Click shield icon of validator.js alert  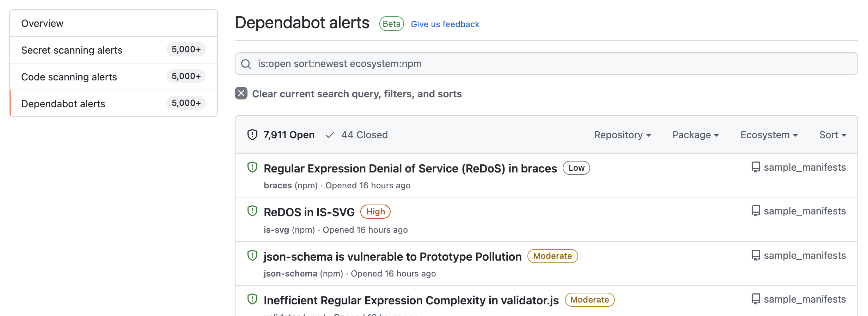tap(252, 299)
